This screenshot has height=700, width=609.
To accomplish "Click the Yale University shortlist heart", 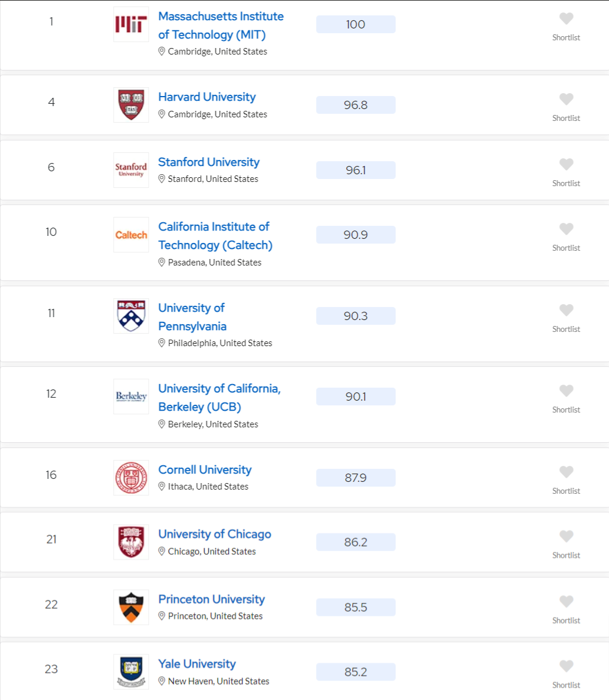I will (566, 666).
